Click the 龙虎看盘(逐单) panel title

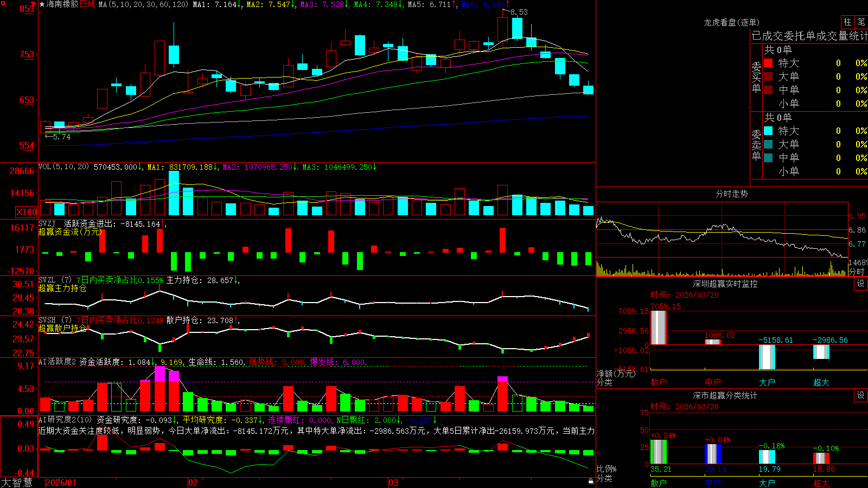point(731,22)
